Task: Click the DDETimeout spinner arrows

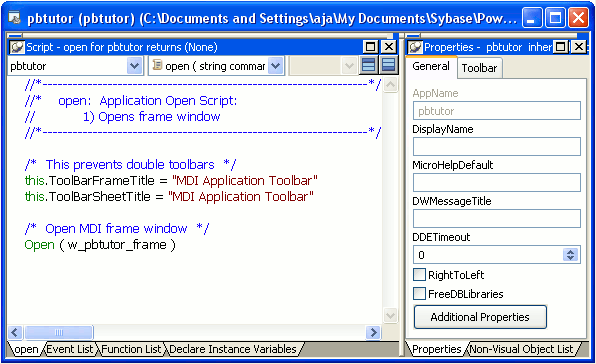Action: coord(570,255)
